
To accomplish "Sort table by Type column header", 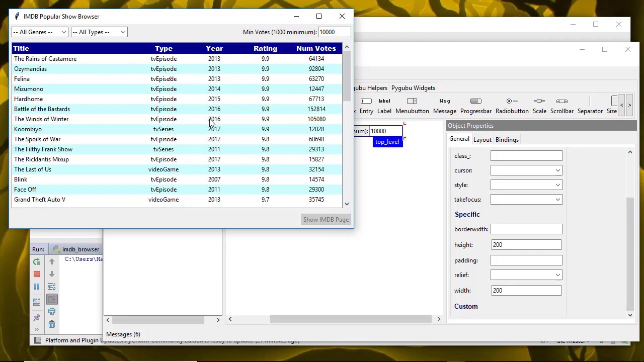I will tap(164, 48).
